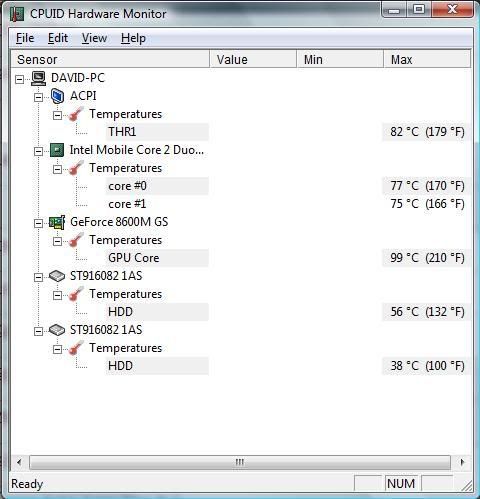The image size is (480, 499).
Task: Click the horizontal scrollbar right arrow
Action: pos(462,462)
